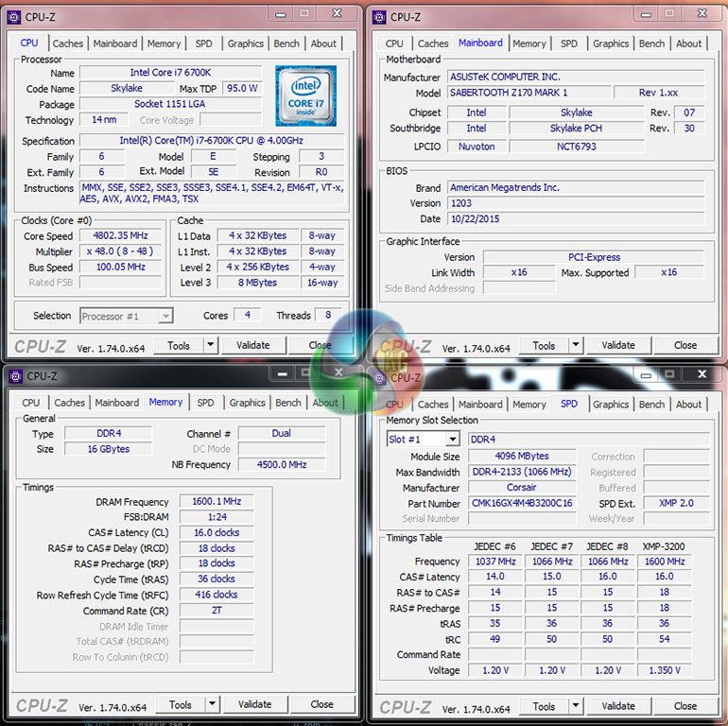Click the Tools button in the Mainboard window
728x726 pixels.
pyautogui.click(x=544, y=345)
